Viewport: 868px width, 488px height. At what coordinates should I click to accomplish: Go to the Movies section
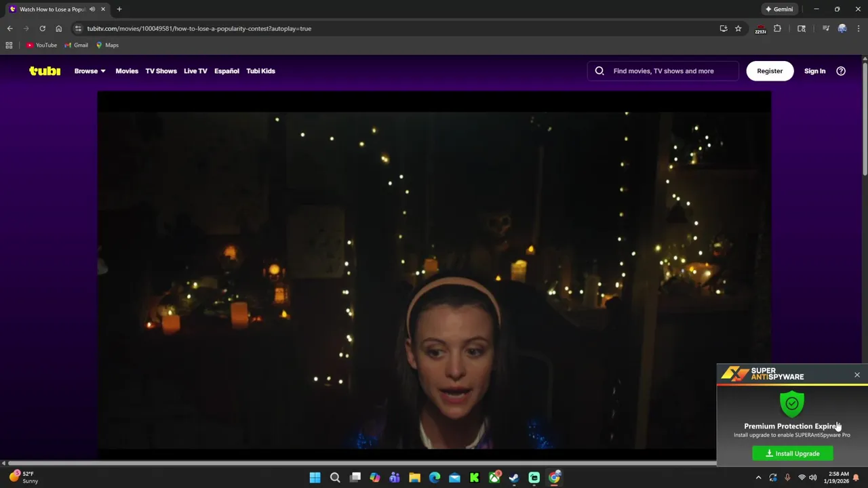pos(127,70)
